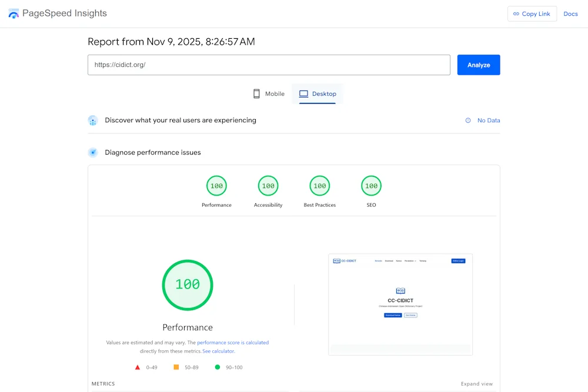Click the Copy Link button

[532, 14]
